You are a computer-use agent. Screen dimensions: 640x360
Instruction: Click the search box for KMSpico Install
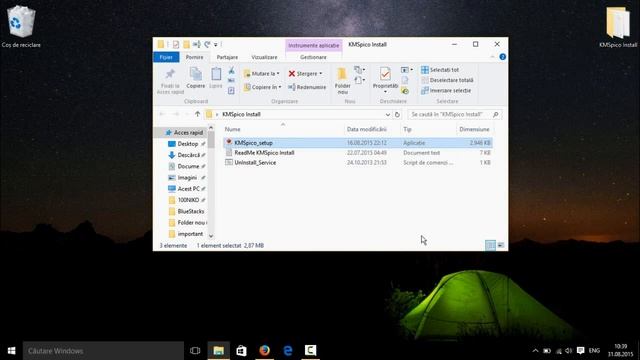pyautogui.click(x=454, y=114)
